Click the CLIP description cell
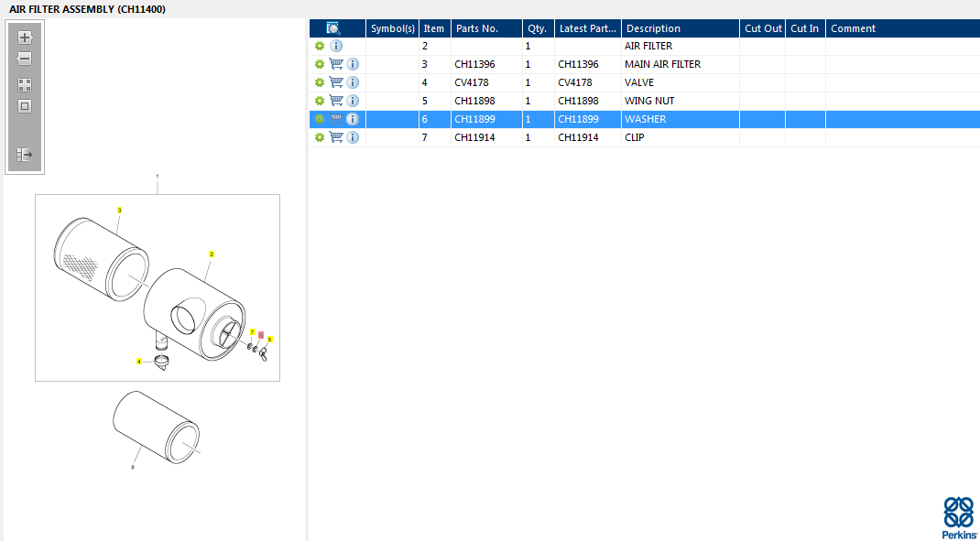 (x=681, y=136)
